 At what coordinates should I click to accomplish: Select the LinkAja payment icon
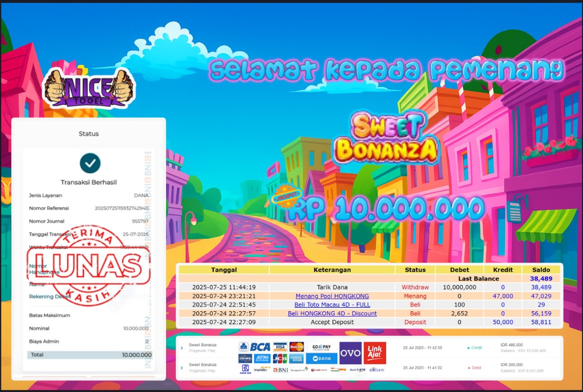tap(375, 352)
